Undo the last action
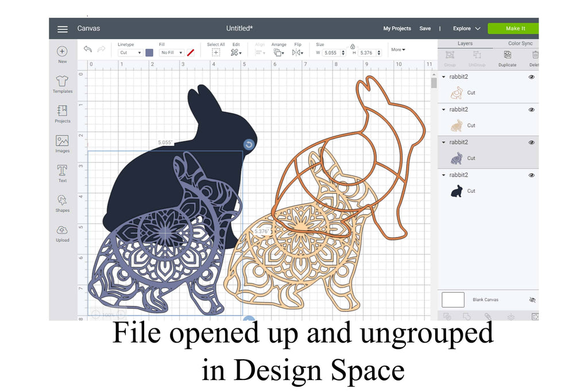This screenshot has height=392, width=588. [x=88, y=49]
